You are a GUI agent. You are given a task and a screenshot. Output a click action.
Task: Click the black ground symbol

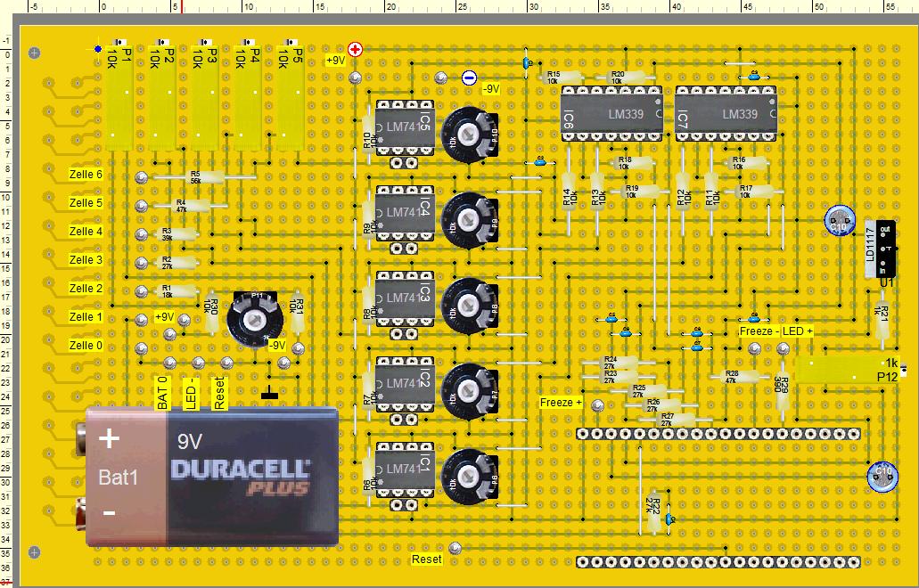click(x=268, y=393)
